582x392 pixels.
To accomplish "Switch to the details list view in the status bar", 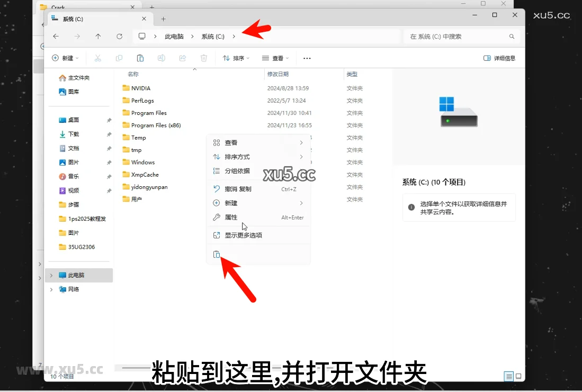I will pos(508,377).
